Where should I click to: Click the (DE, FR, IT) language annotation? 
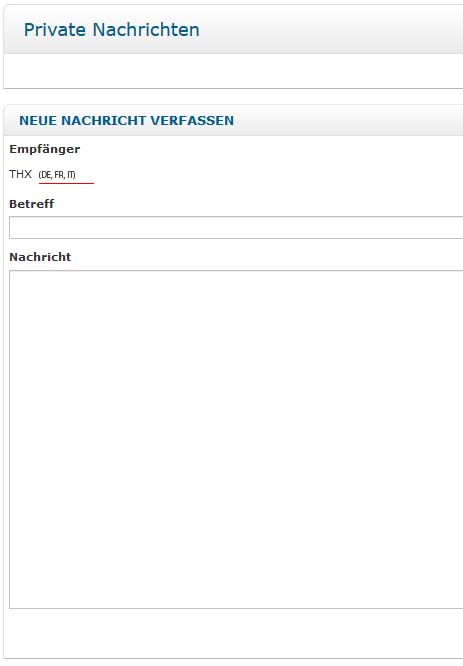(x=57, y=175)
